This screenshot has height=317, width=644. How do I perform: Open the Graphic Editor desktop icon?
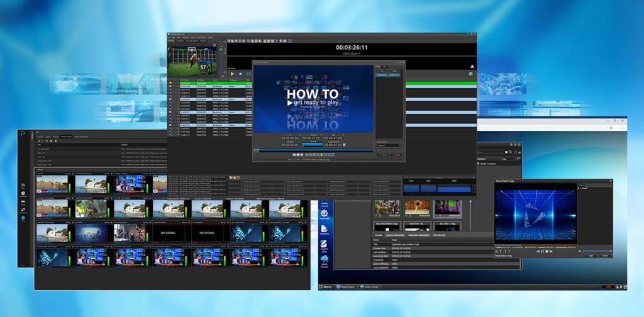(325, 247)
